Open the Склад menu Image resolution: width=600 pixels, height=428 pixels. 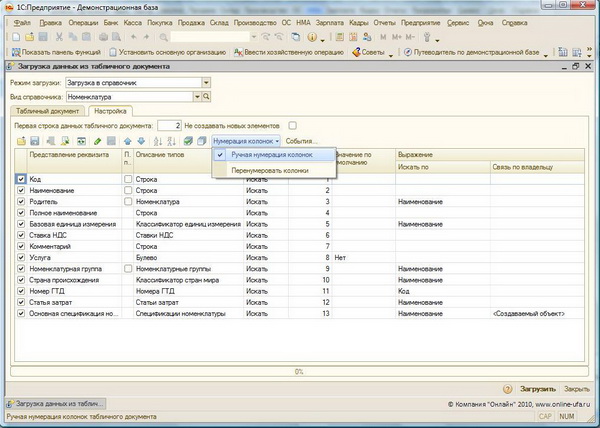click(x=219, y=23)
